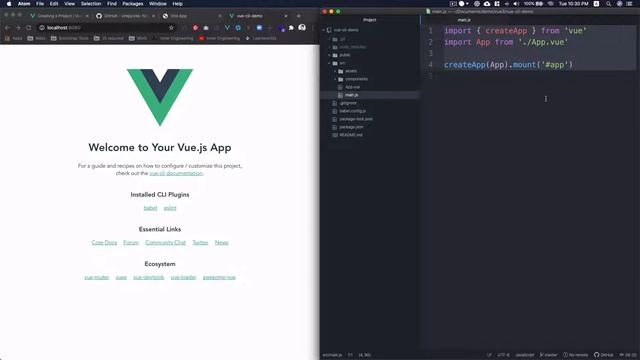Open the browser profile avatar
The height and width of the screenshot is (360, 640).
point(302,27)
